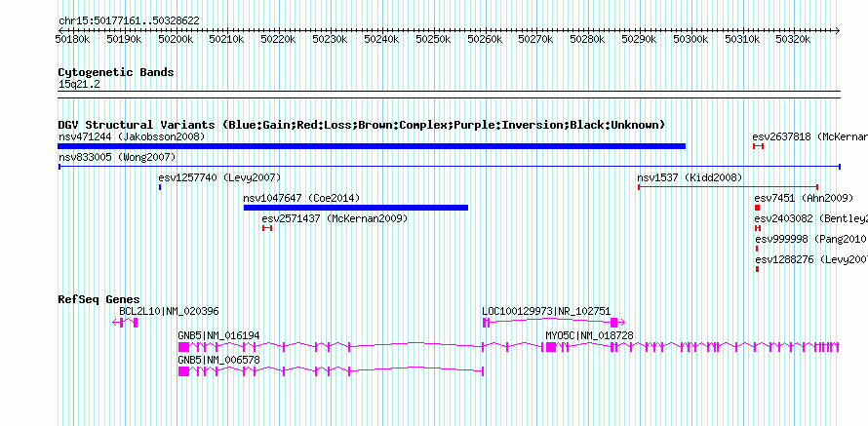This screenshot has height=426, width=868.
Task: Open the LOC100129973|NR_102751 gene label
Action: click(x=546, y=312)
